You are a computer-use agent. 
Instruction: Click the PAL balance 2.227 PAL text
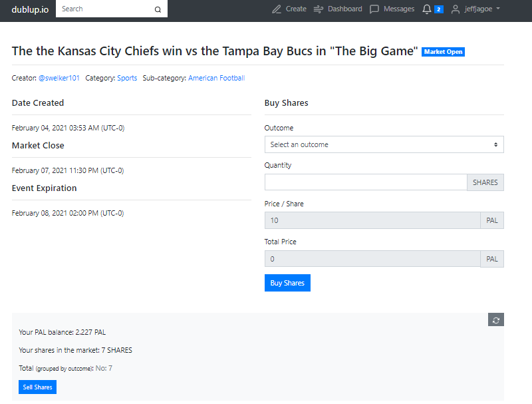[62, 332]
